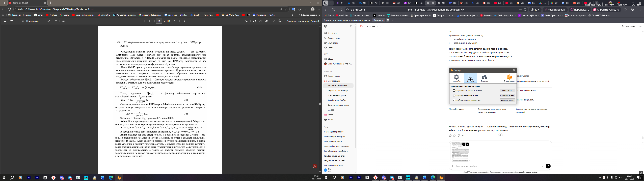Image resolution: width=644 pixels, height=181 pixels.
Task: Zoom in the PDF with plus
Action: 145,21
